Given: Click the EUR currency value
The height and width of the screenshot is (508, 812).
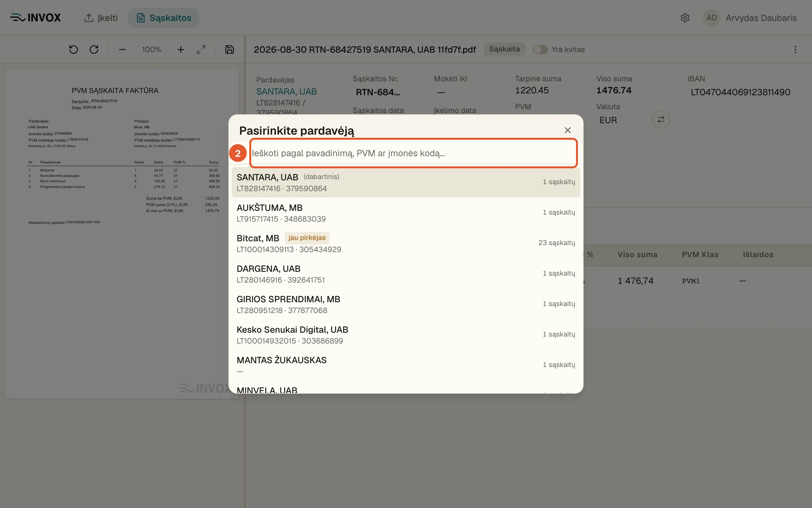Looking at the screenshot, I should click(x=608, y=120).
